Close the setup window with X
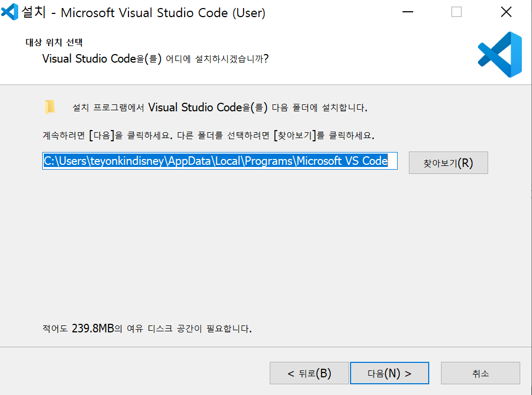Image resolution: width=532 pixels, height=395 pixels. [x=506, y=12]
